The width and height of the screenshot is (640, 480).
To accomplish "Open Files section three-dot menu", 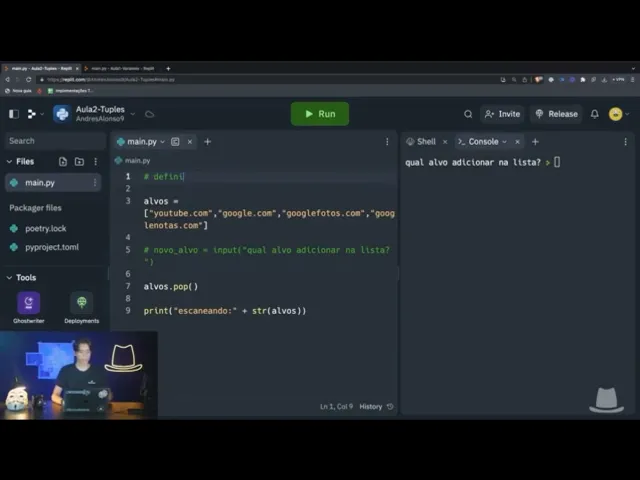I will (96, 162).
